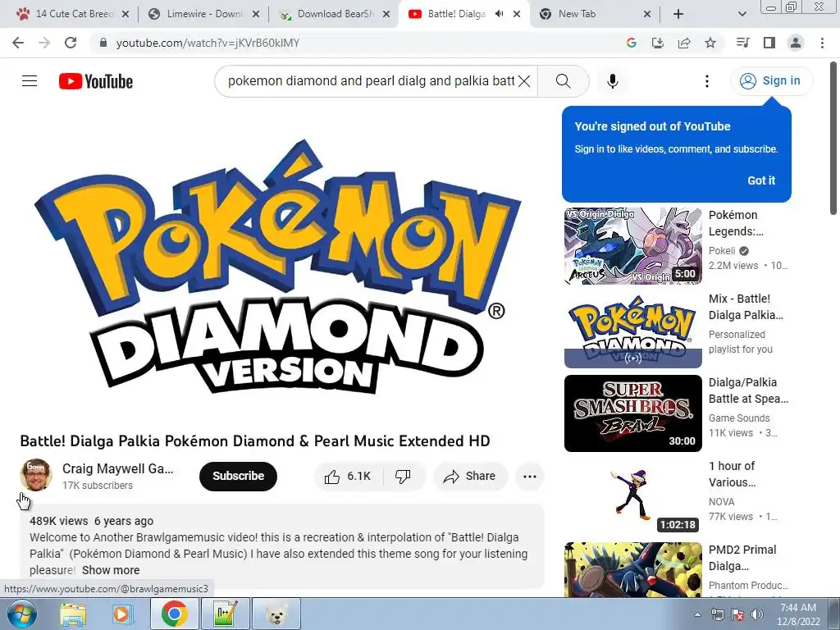Open more actions ellipsis under video
Screen dimensions: 840x630
point(530,477)
